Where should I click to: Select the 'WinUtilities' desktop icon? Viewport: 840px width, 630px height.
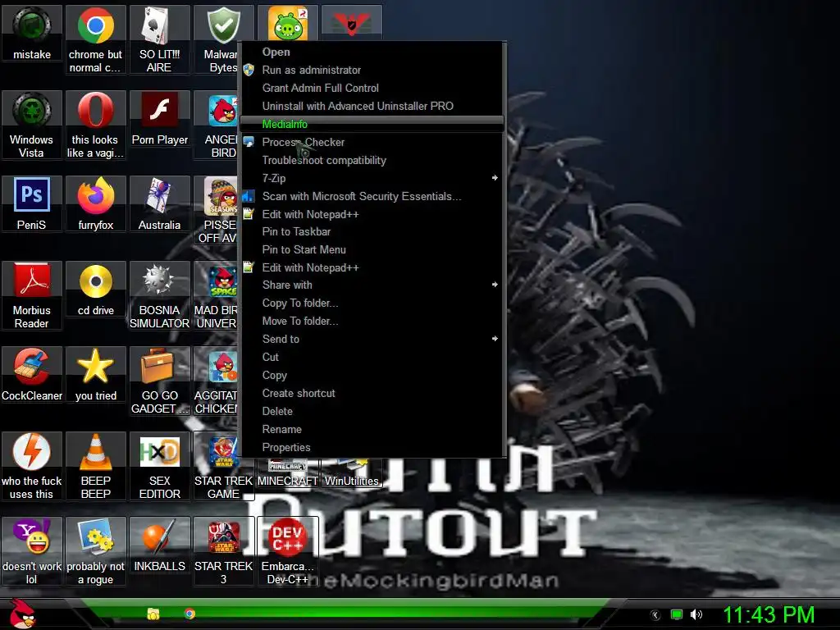(351, 473)
